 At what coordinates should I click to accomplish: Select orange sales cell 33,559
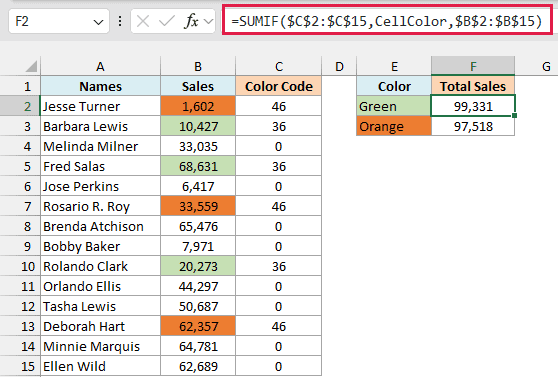[x=198, y=206]
